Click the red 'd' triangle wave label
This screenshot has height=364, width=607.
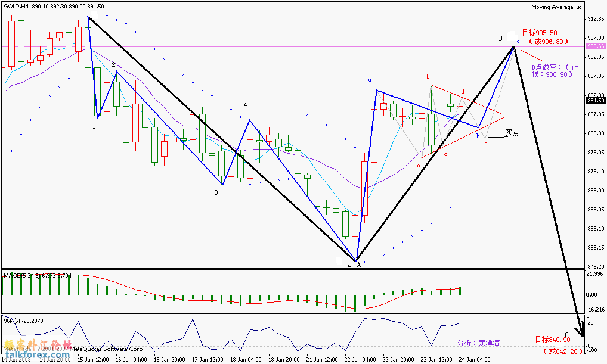[463, 91]
